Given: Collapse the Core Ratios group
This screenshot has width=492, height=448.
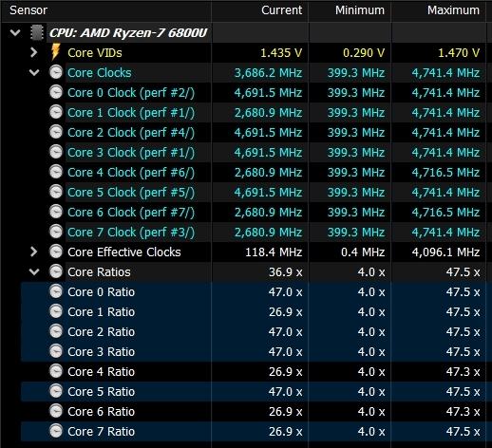Looking at the screenshot, I should [34, 272].
